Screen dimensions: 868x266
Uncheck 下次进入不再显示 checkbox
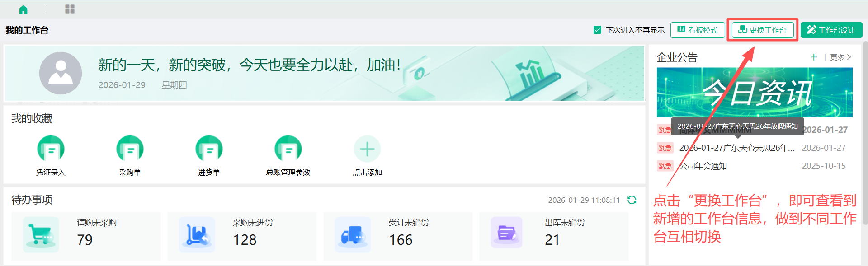(597, 30)
